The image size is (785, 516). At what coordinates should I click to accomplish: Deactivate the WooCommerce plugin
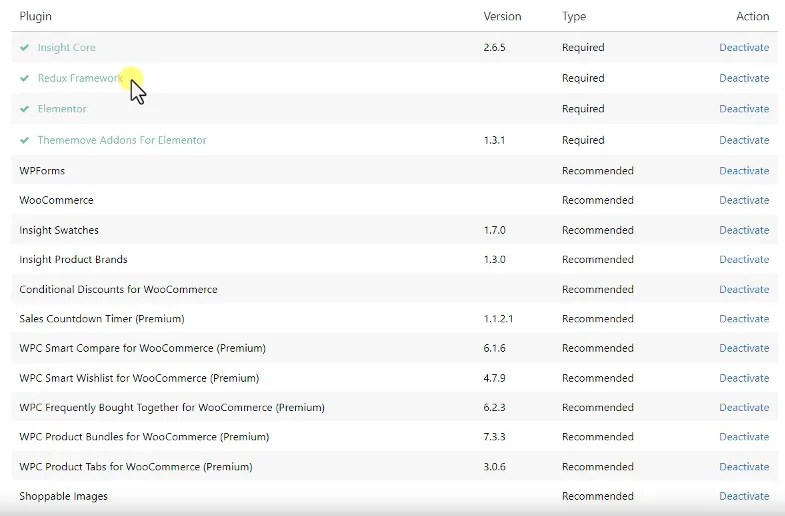tap(744, 200)
